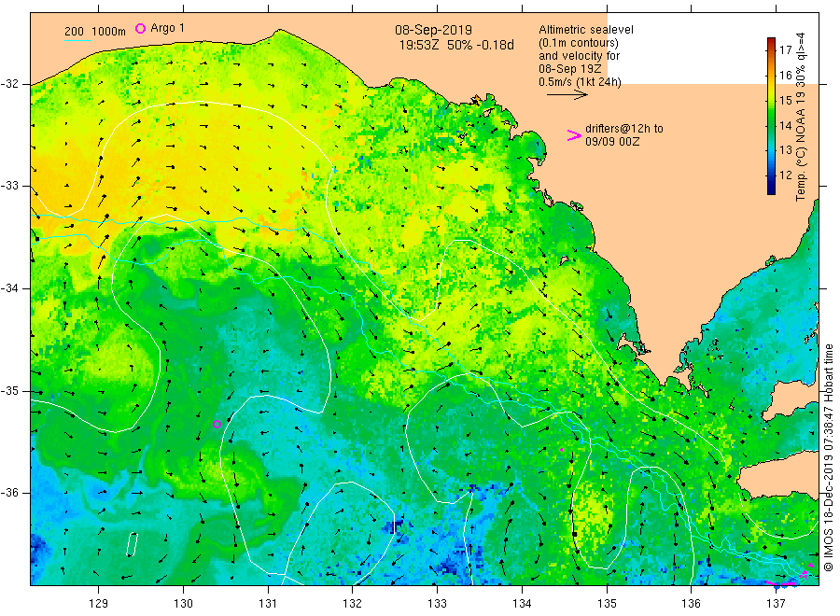Click the magenta Argo float marker on the map
Viewport: 840px width, 616px height.
(217, 425)
